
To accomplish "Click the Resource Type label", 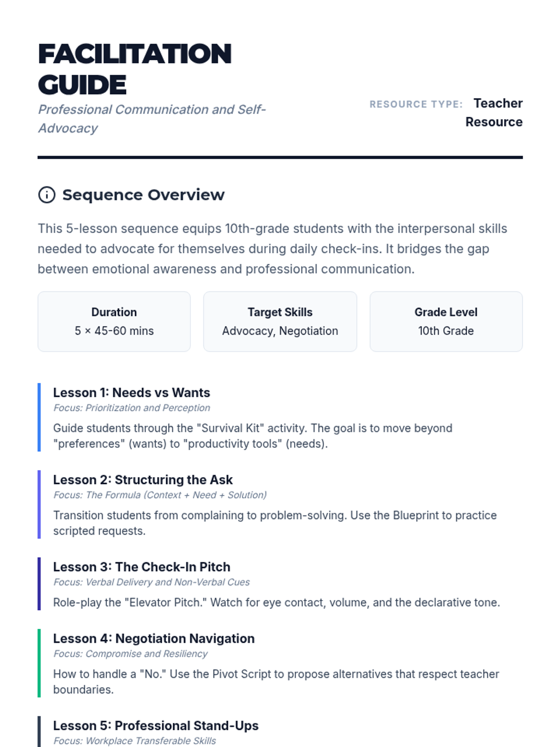I will 416,104.
